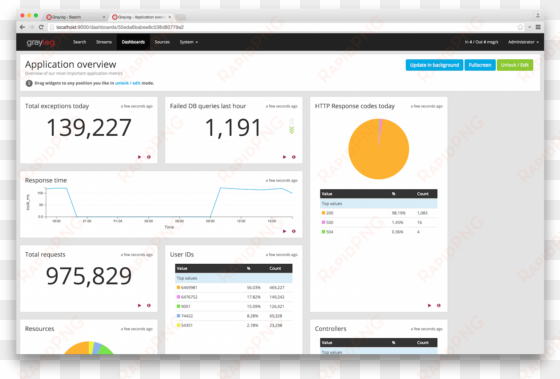Replay search for Response time widget

click(x=284, y=231)
